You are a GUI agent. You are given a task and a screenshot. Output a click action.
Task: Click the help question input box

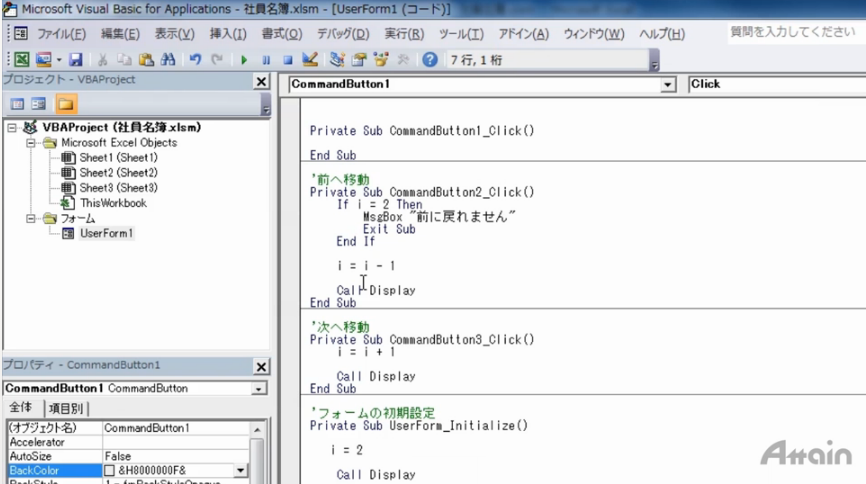[795, 32]
